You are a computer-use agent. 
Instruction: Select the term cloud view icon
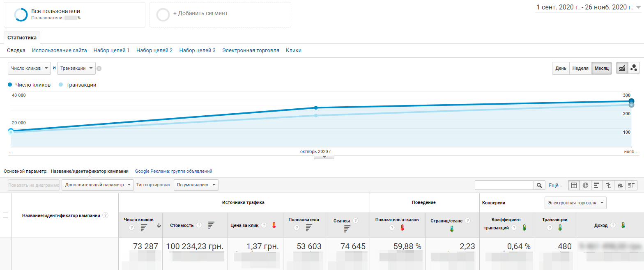point(620,185)
